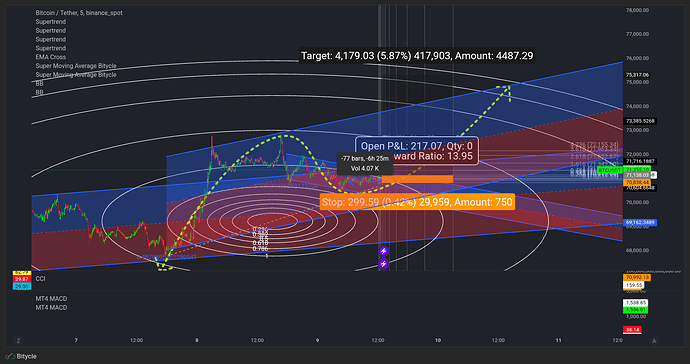Click the Bitycle text in footer
This screenshot has height=364, width=690.
26,356
